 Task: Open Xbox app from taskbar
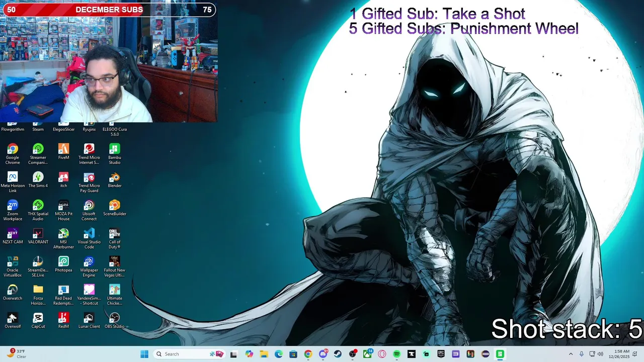tap(367, 354)
